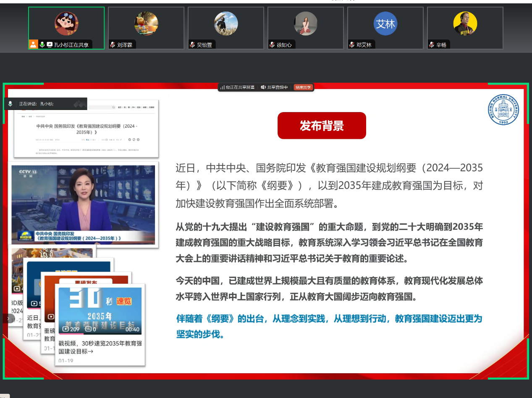The width and height of the screenshot is (532, 398).
Task: Toggle the green microphone icon for 孔小杉
Action: [x=42, y=45]
